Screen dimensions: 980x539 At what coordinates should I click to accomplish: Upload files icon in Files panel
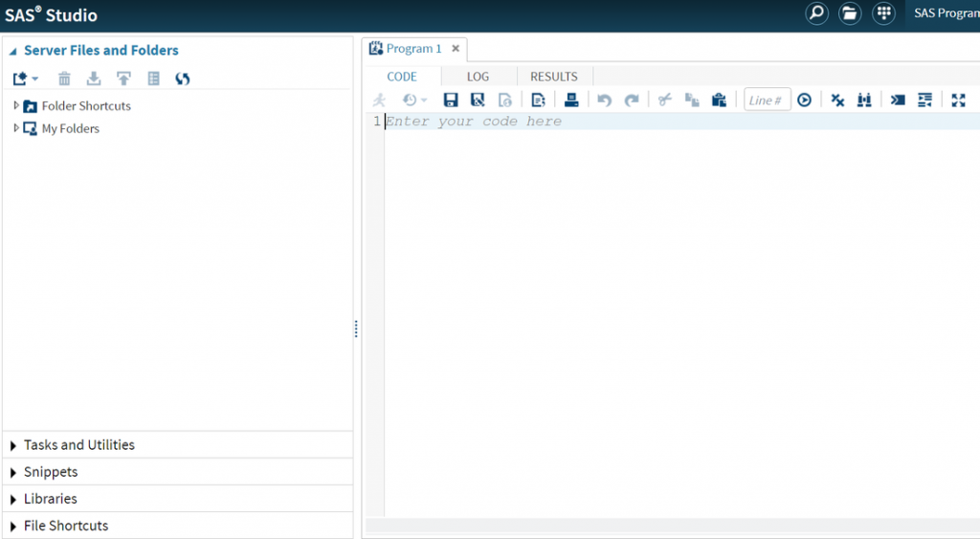click(123, 79)
